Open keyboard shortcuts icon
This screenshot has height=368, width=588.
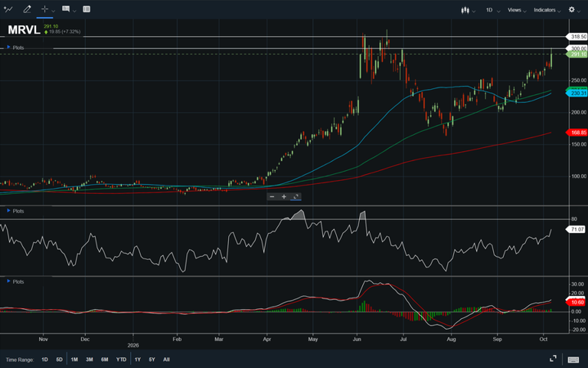[573, 360]
